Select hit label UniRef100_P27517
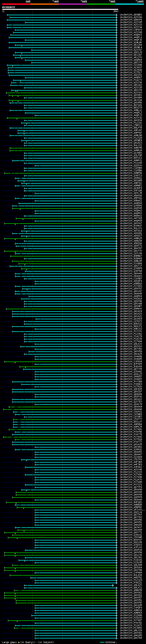The height and width of the screenshot is (644, 146). (131, 72)
